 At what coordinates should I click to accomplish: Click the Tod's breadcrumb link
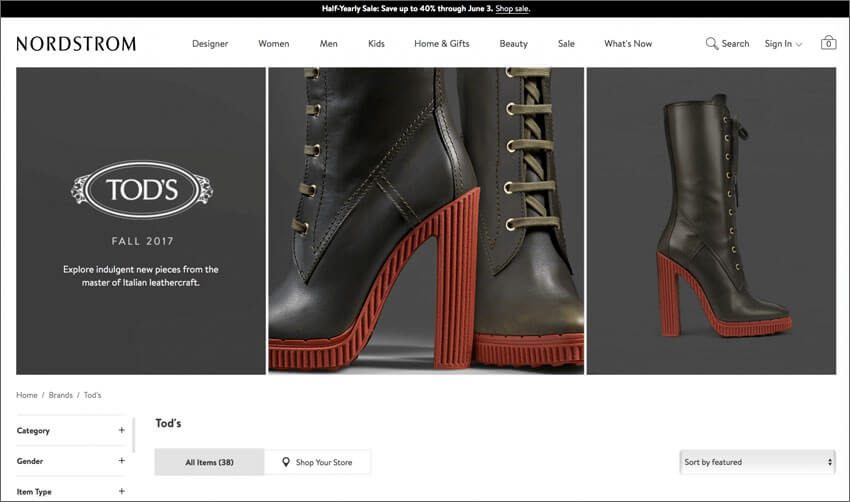tap(92, 395)
